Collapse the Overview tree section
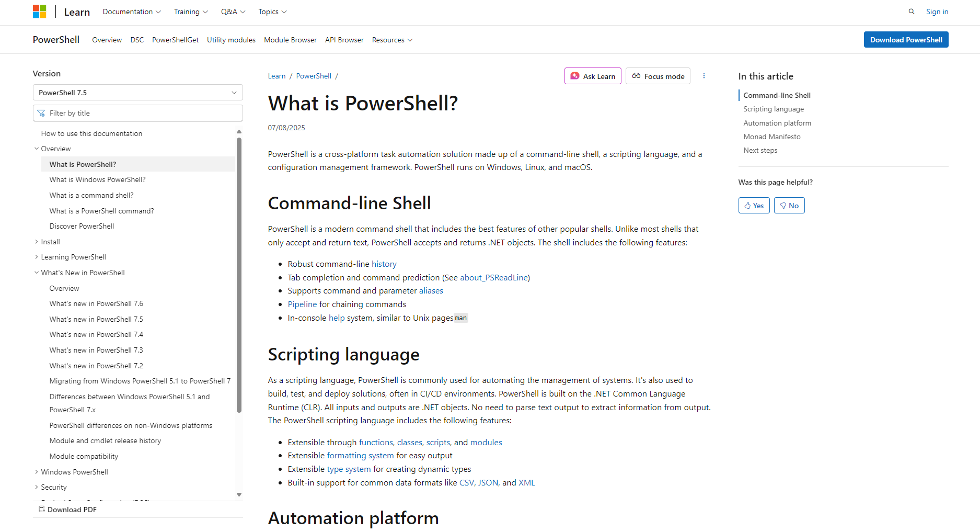Screen dimensions: 980x531 point(37,149)
